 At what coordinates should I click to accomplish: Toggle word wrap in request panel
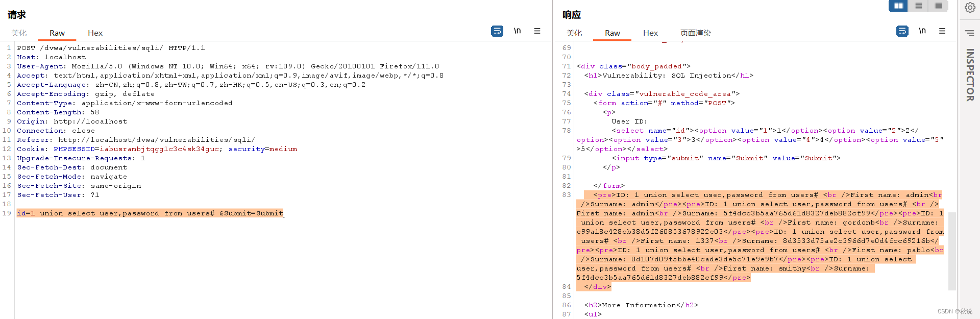pos(497,31)
